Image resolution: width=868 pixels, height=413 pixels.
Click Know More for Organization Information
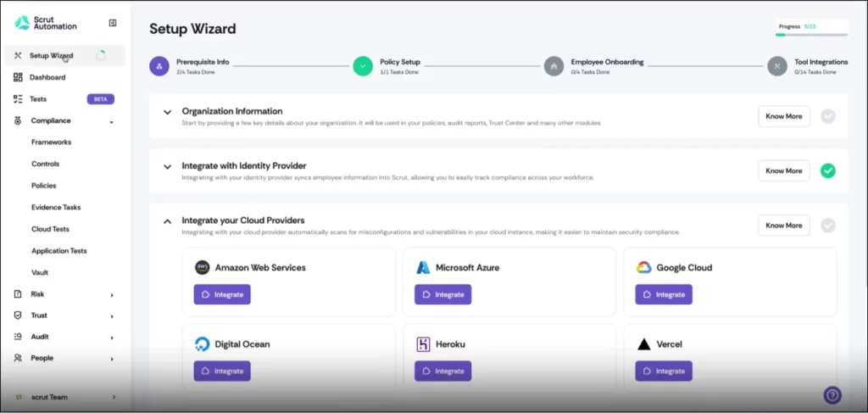point(784,116)
